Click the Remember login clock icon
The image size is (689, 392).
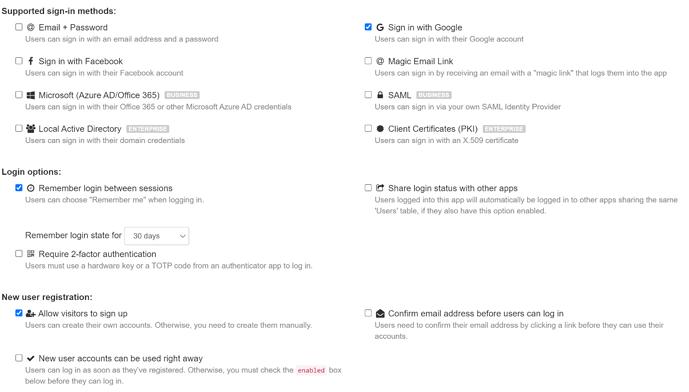[30, 188]
